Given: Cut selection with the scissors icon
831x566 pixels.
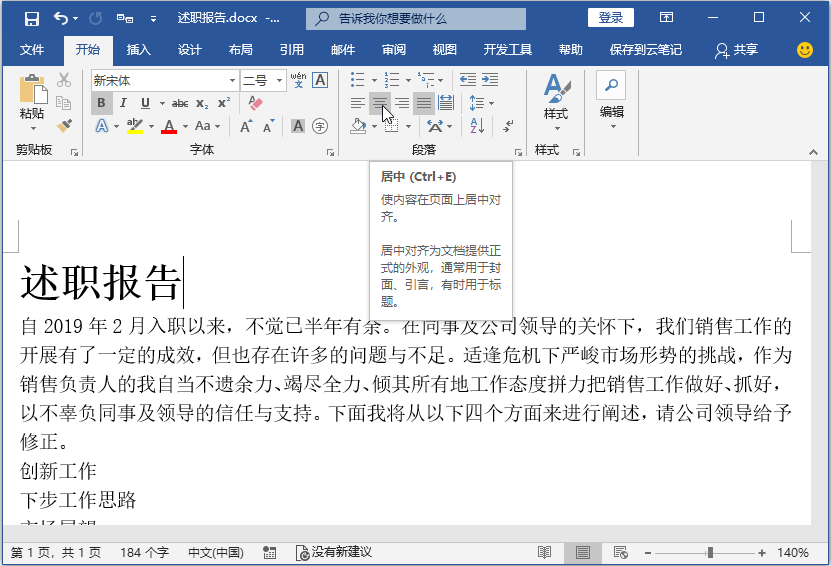Looking at the screenshot, I should pyautogui.click(x=64, y=80).
